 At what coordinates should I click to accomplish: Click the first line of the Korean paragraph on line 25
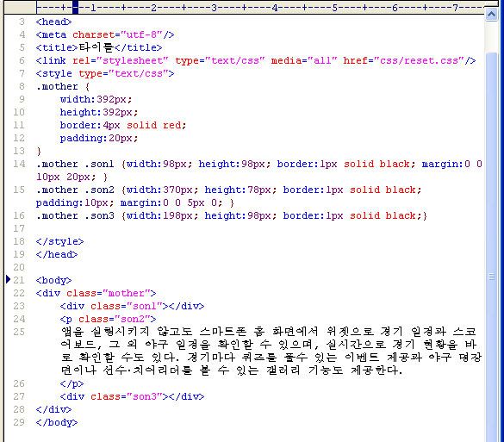point(269,332)
